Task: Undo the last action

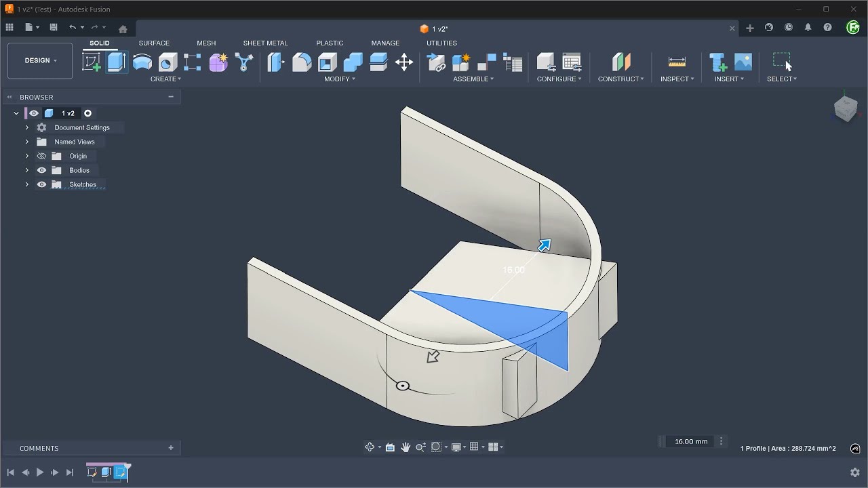Action: [73, 28]
